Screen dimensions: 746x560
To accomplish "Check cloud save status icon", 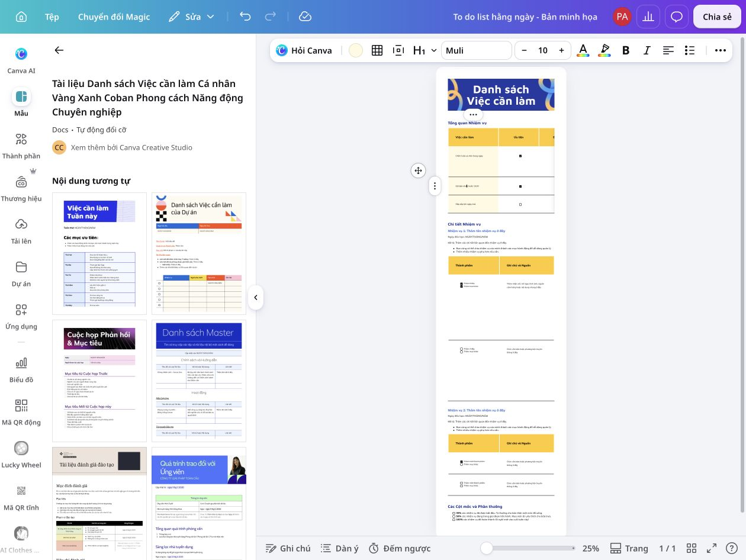I will pos(305,17).
